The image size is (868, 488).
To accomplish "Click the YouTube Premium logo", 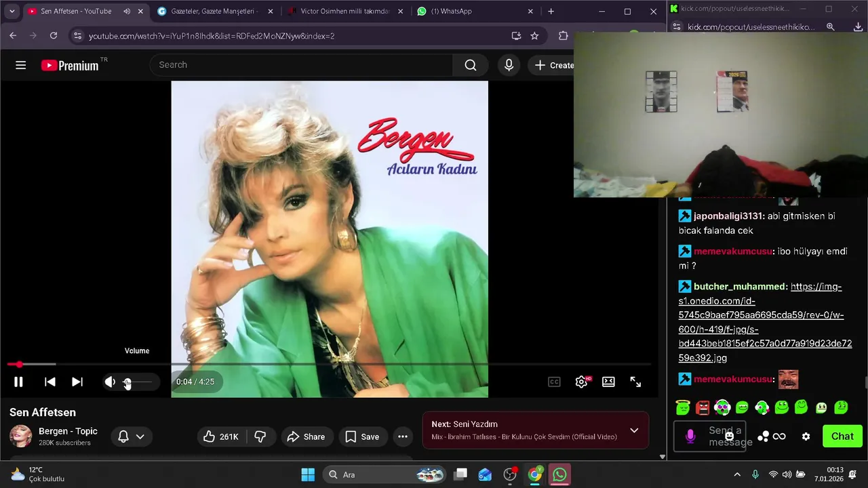I will coord(70,65).
